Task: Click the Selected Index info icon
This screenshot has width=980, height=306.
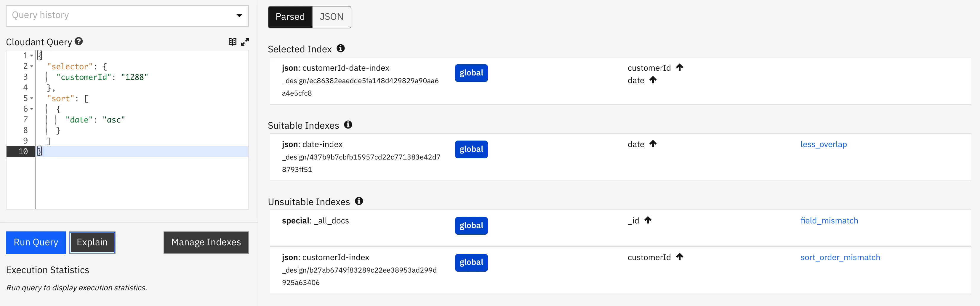Action: pos(340,48)
